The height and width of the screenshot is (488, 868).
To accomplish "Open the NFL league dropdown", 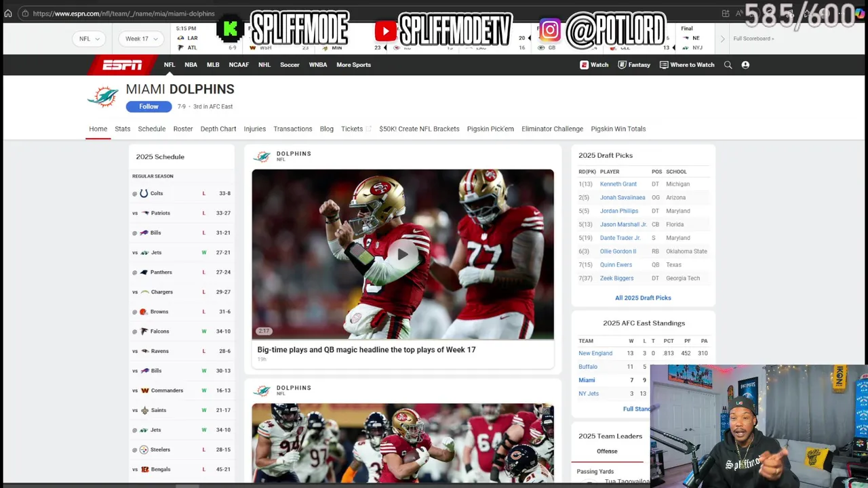I will pyautogui.click(x=89, y=39).
